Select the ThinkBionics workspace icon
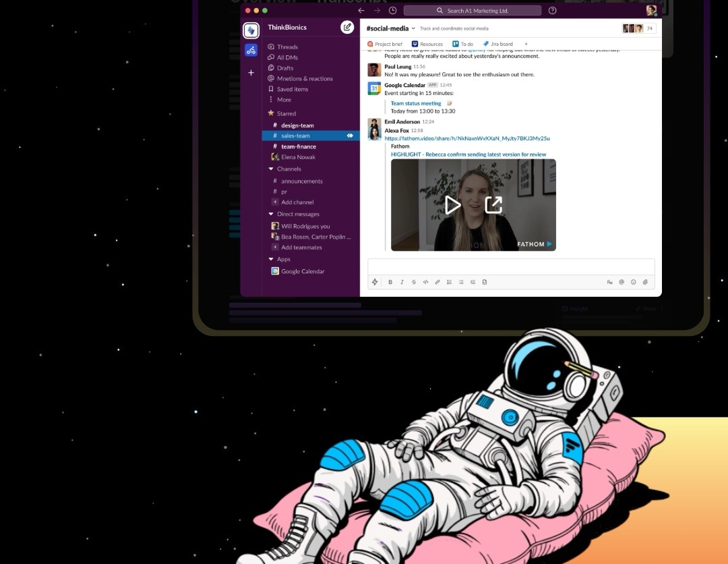 (251, 30)
